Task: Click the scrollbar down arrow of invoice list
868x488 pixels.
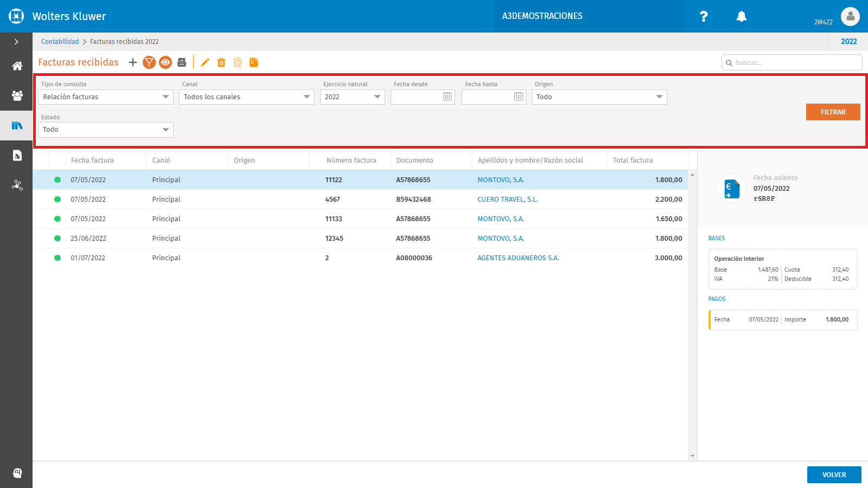Action: 692,456
